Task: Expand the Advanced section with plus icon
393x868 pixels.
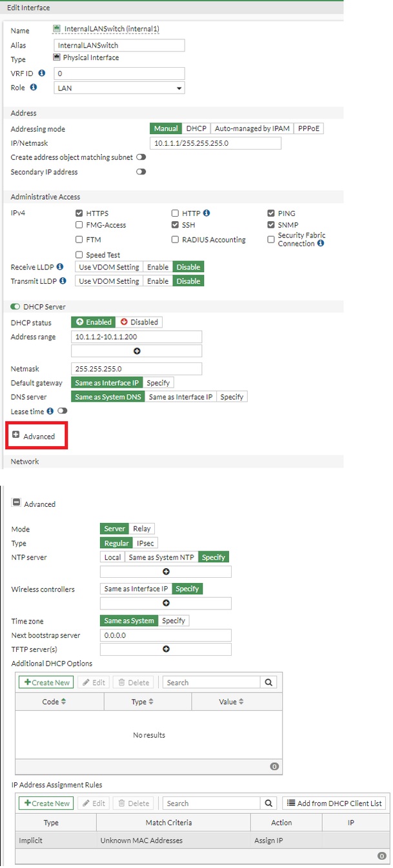Action: (x=16, y=436)
